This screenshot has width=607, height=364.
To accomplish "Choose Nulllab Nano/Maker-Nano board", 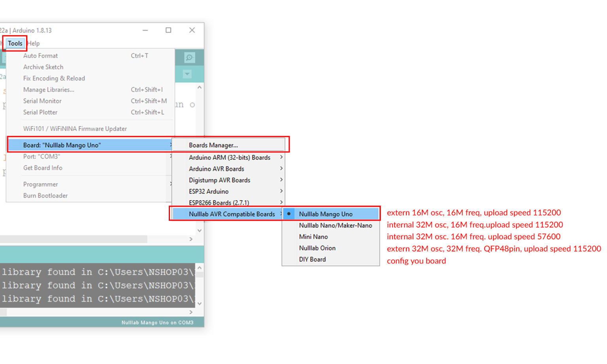I will point(335,225).
